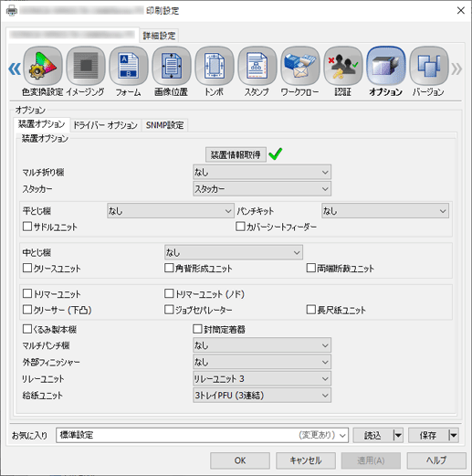The image size is (472, 476).
Task: Toggle the クリーサー (下凸) checkbox
Action: coord(27,310)
